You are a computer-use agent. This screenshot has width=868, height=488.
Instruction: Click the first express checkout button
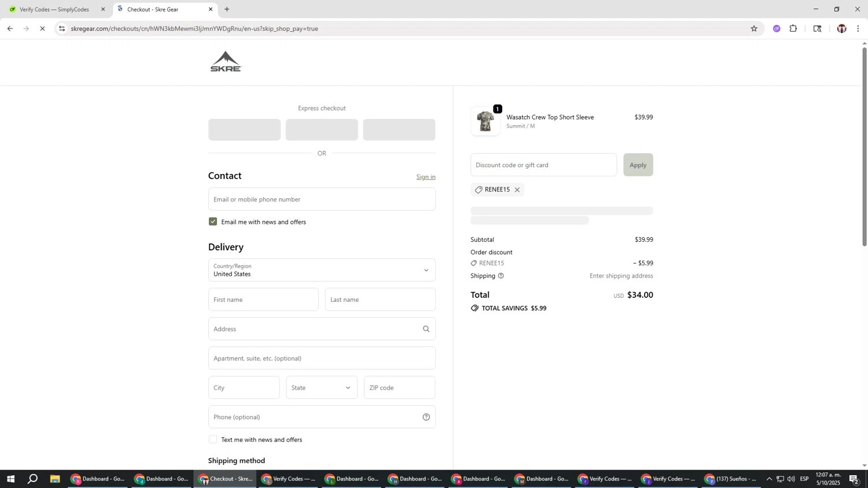click(244, 130)
